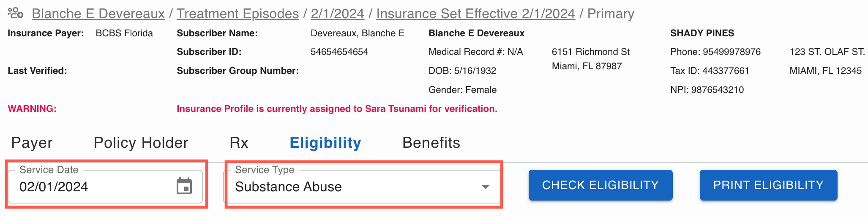Click the CHECK ELIGIBILITY button
Image resolution: width=868 pixels, height=217 pixels.
click(601, 185)
